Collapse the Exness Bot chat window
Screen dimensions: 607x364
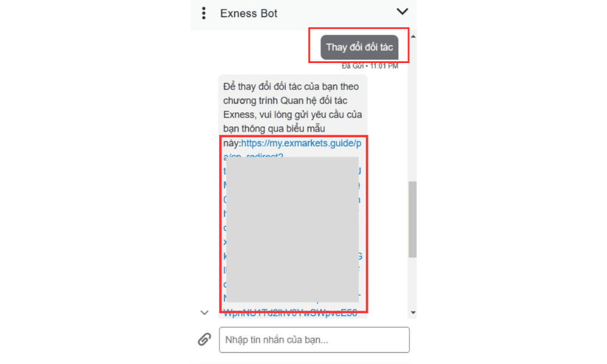coord(402,12)
